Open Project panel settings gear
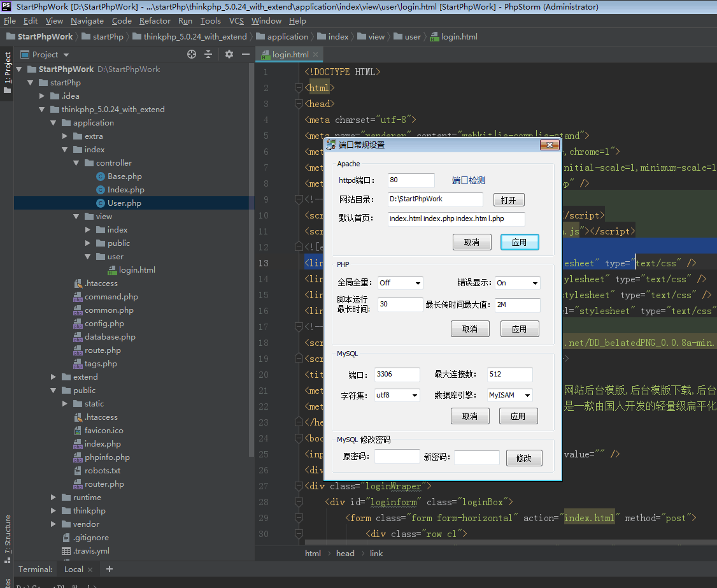The width and height of the screenshot is (717, 588). [x=229, y=55]
